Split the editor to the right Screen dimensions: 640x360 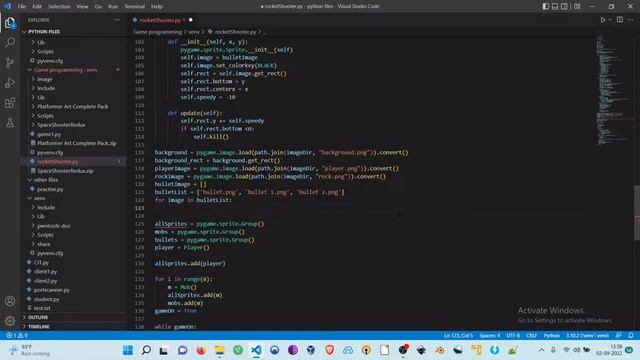click(x=620, y=20)
